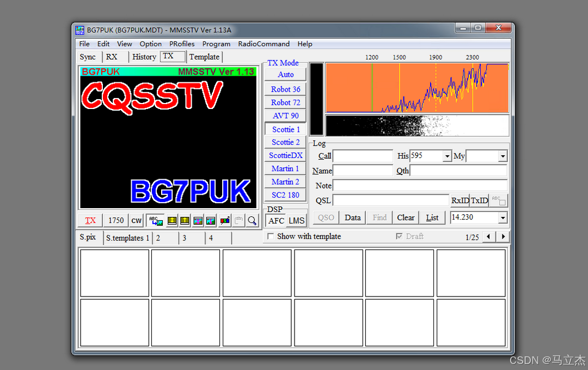588x370 pixels.
Task: Click the RGB color adjust icon
Action: 225,221
